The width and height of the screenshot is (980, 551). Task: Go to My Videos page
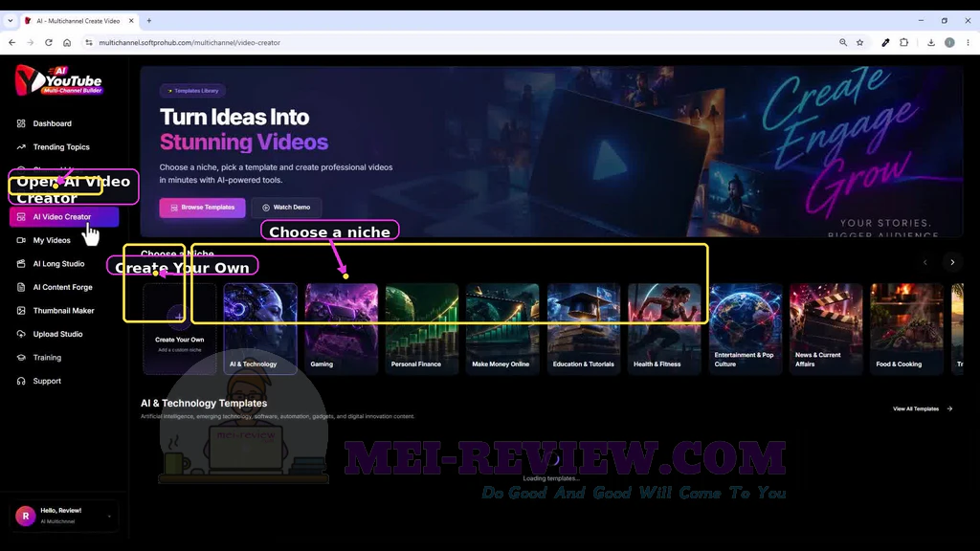(x=52, y=240)
